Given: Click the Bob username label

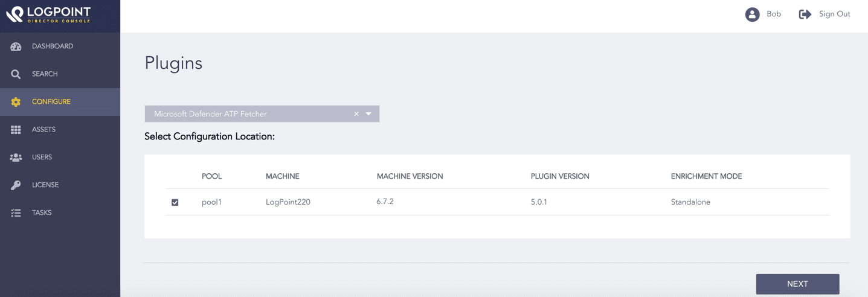Looking at the screenshot, I should (x=774, y=14).
